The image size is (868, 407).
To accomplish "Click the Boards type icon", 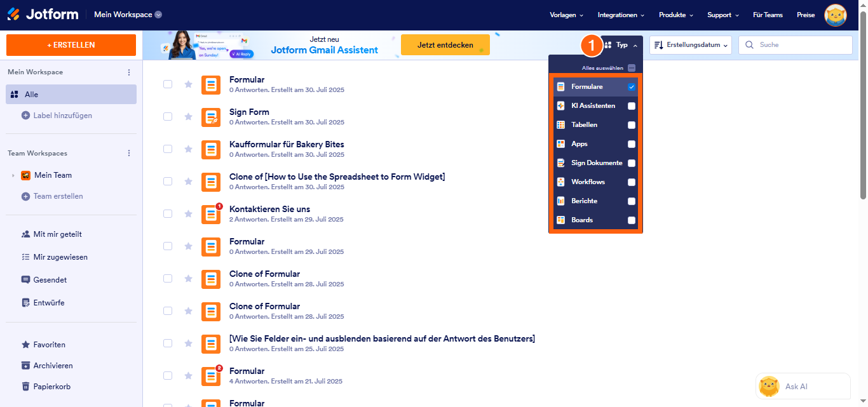I will 560,220.
